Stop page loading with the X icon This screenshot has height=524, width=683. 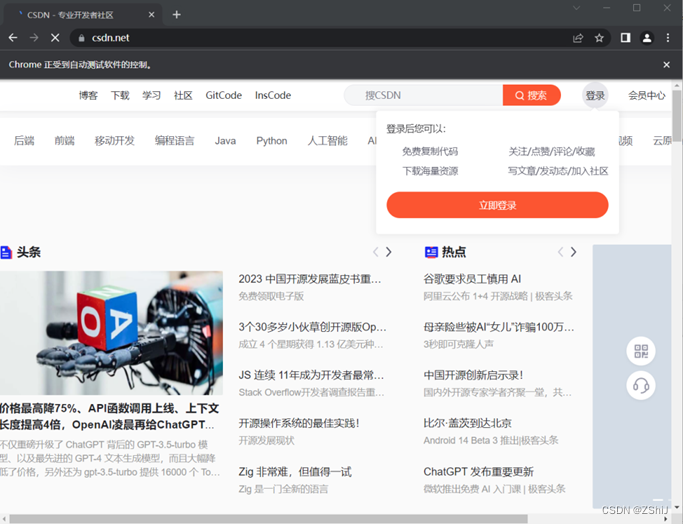(55, 38)
